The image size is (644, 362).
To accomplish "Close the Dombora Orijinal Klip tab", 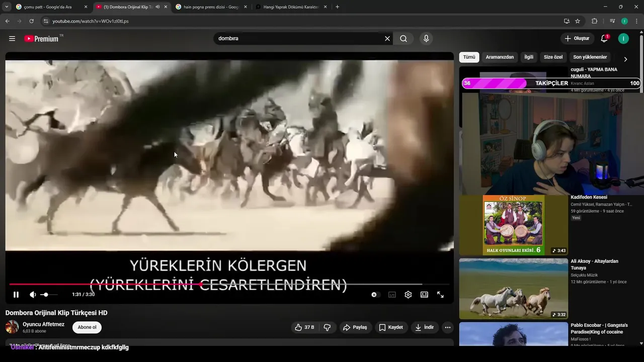I will click(166, 7).
